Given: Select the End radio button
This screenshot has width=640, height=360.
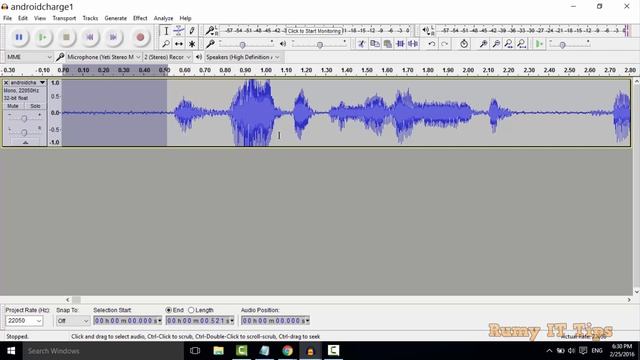Looking at the screenshot, I should click(168, 310).
